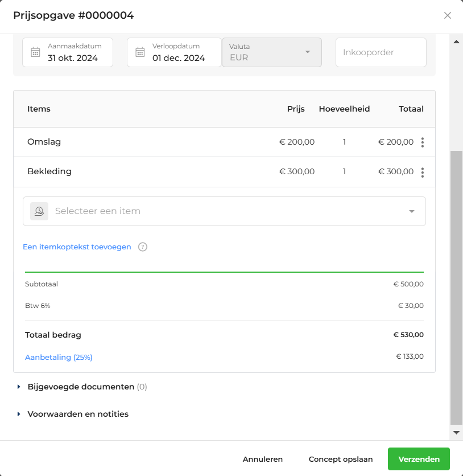
Task: Open the three-dot menu for Omslag
Action: pos(423,142)
